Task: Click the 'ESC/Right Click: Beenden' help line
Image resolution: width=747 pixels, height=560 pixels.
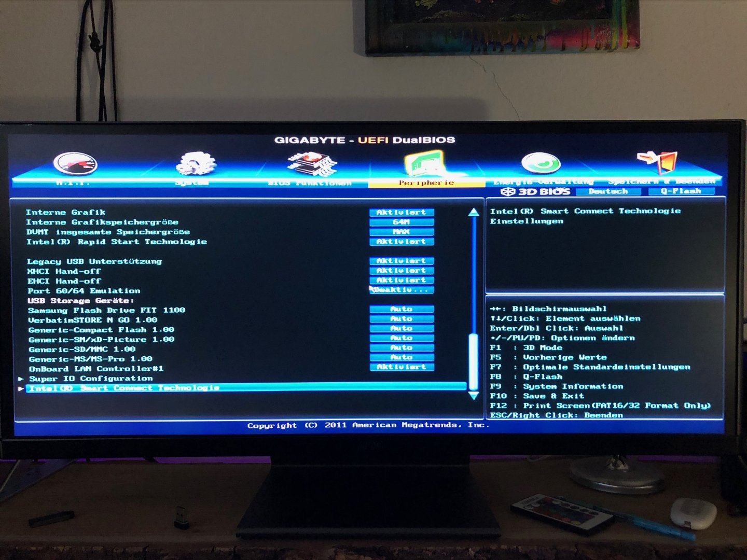Action: [557, 415]
